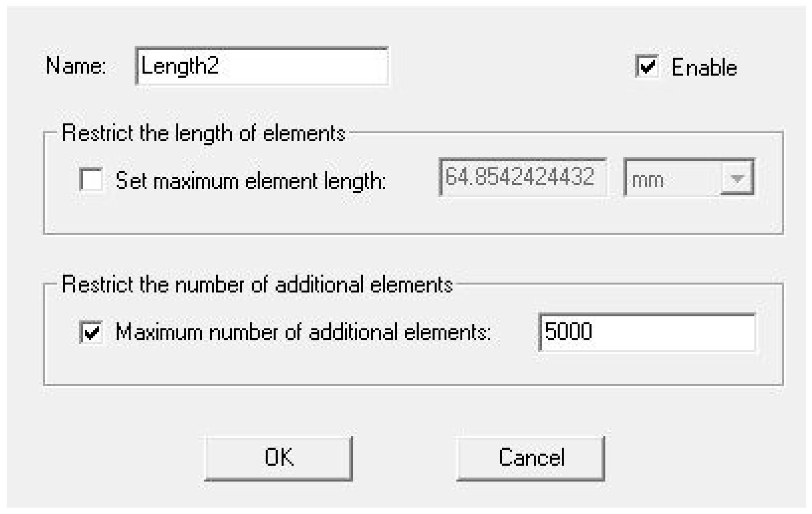Click the maximum element length value field
This screenshot has height=514, width=812.
[523, 177]
